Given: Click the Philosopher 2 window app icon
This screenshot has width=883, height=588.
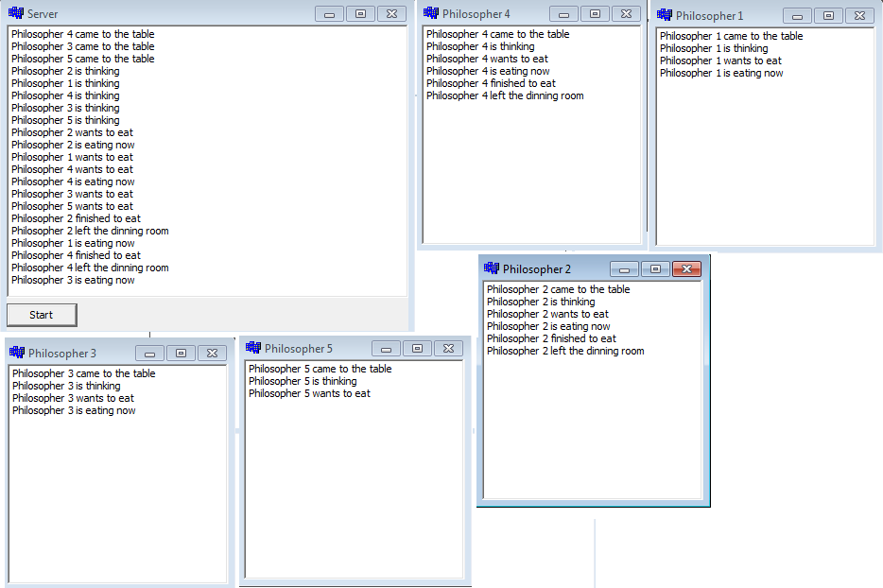Looking at the screenshot, I should click(x=491, y=268).
